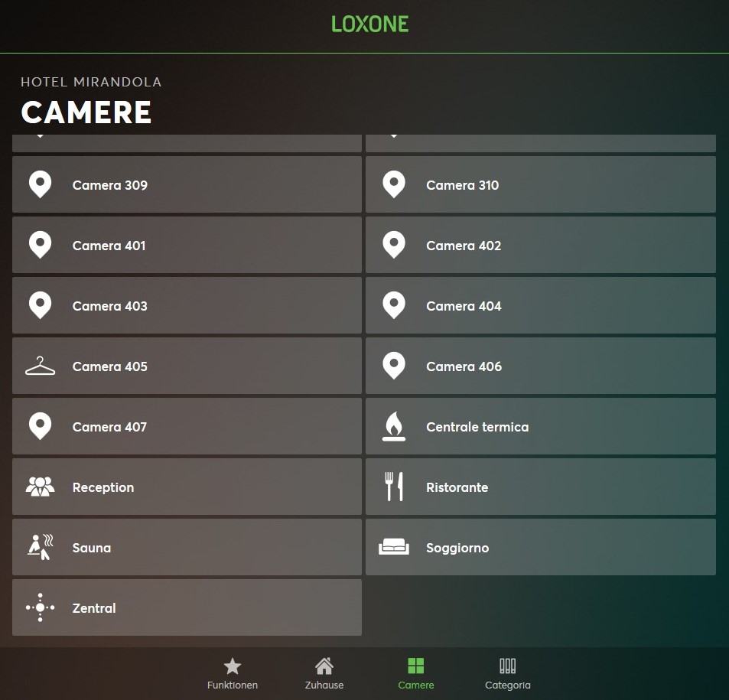Go to the Categoria tab
The height and width of the screenshot is (700, 729).
click(507, 674)
